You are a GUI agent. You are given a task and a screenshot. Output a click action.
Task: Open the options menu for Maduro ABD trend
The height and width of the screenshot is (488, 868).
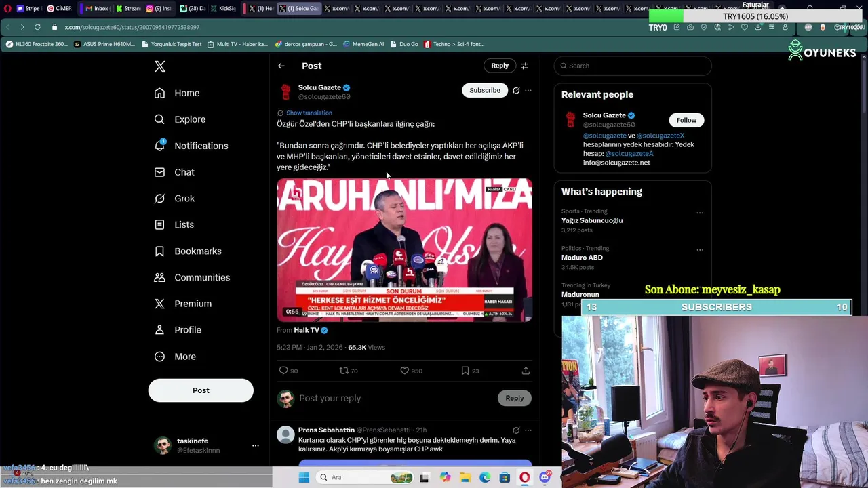pos(700,250)
